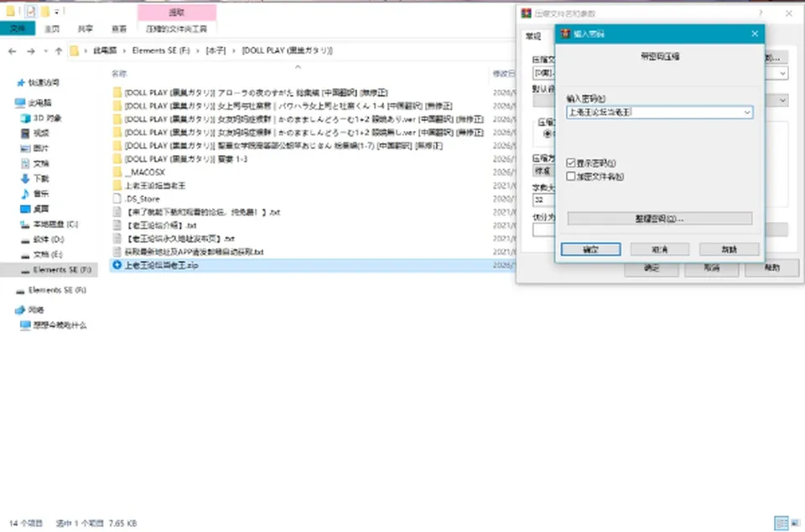Switch to large icons view via the status bar icon
This screenshot has width=805, height=532.
click(x=795, y=524)
